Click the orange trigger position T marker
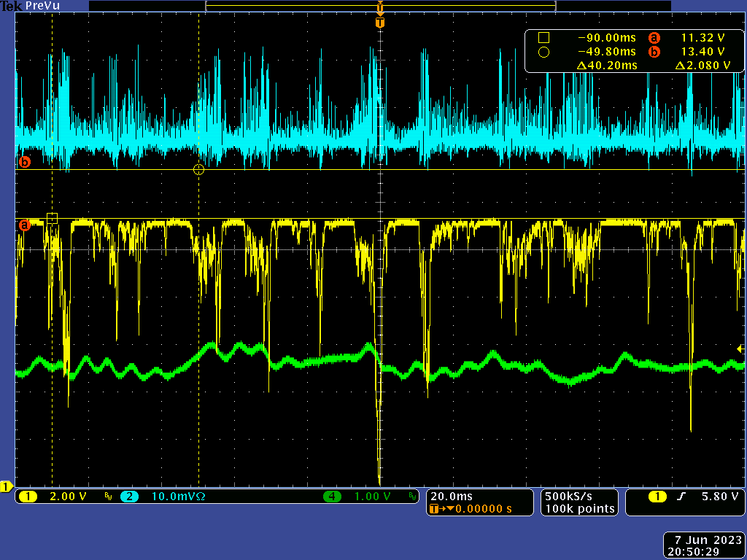This screenshot has width=747, height=560. coord(379,23)
